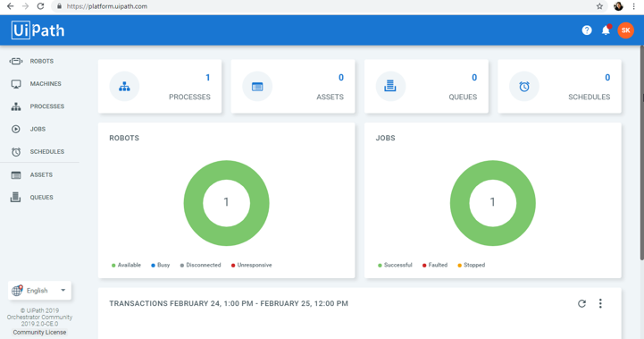Click the Assets icon in the sidebar
Viewport: 644px width, 339px height.
point(16,174)
